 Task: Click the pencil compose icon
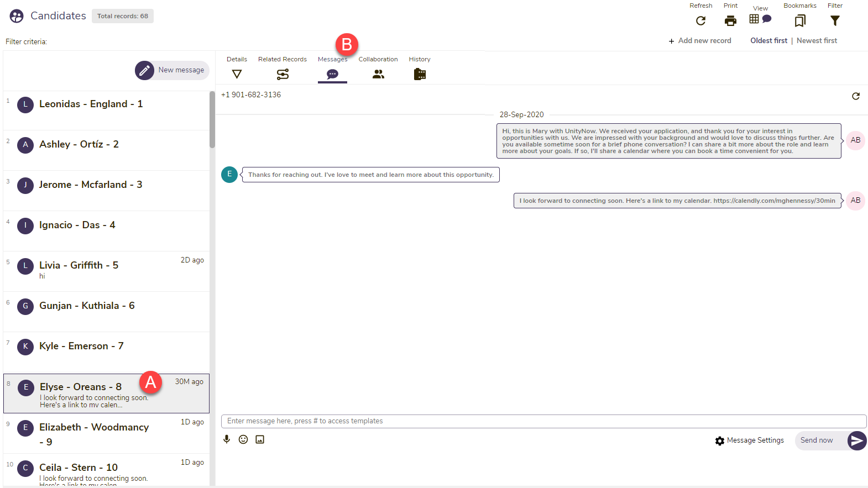coord(144,70)
